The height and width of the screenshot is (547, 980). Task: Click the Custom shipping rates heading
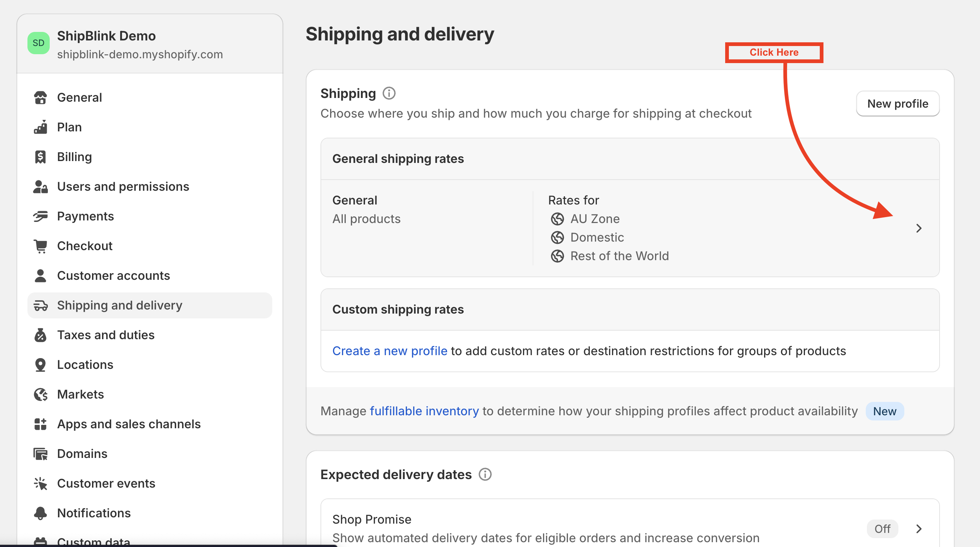(398, 309)
